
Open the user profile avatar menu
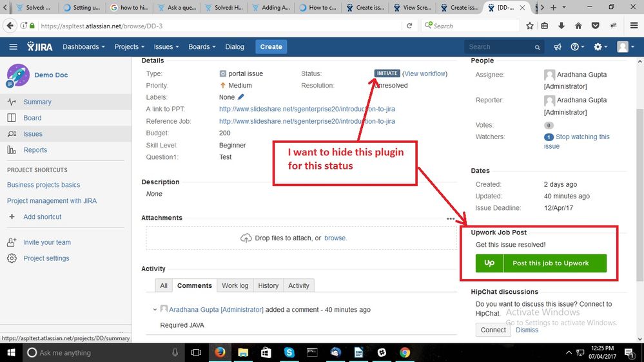click(x=625, y=47)
